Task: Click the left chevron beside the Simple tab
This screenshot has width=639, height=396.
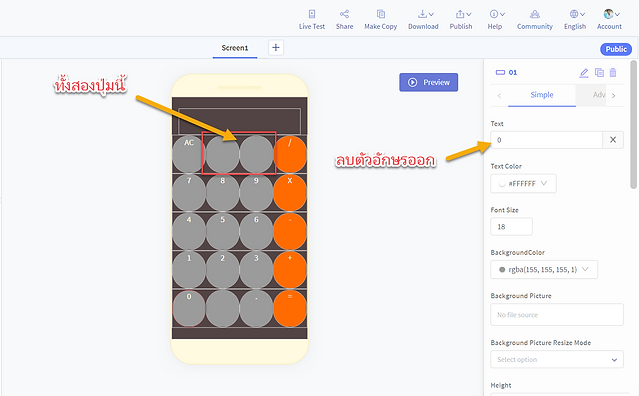Action: [499, 96]
